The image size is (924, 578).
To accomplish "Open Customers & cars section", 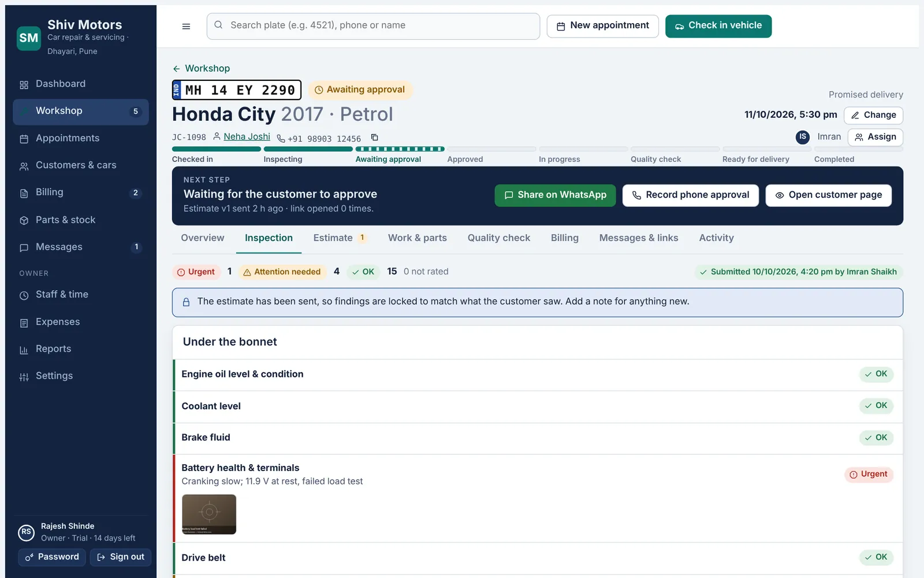I will click(x=81, y=165).
